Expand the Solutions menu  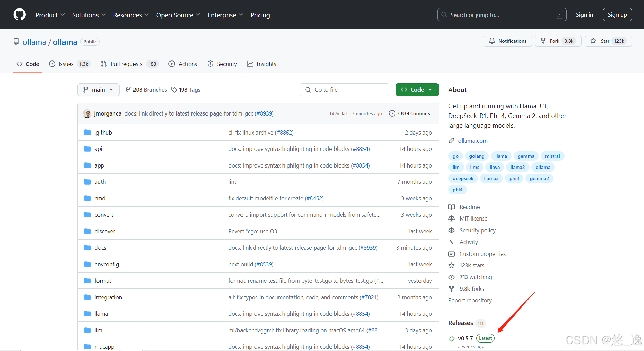point(89,15)
